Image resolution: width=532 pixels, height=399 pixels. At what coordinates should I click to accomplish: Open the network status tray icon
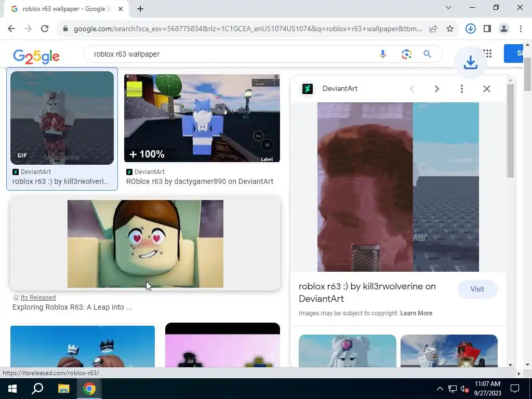(x=453, y=389)
